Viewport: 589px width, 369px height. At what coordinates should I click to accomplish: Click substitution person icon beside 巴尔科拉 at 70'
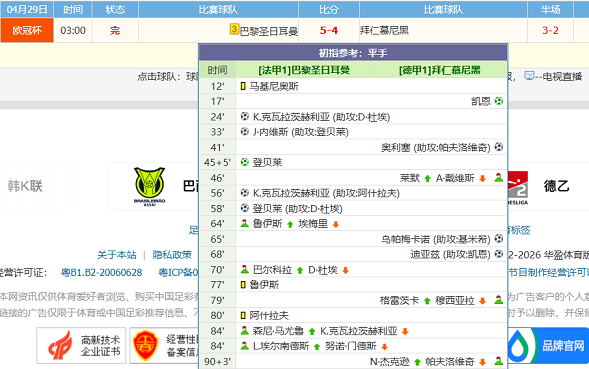pyautogui.click(x=245, y=269)
